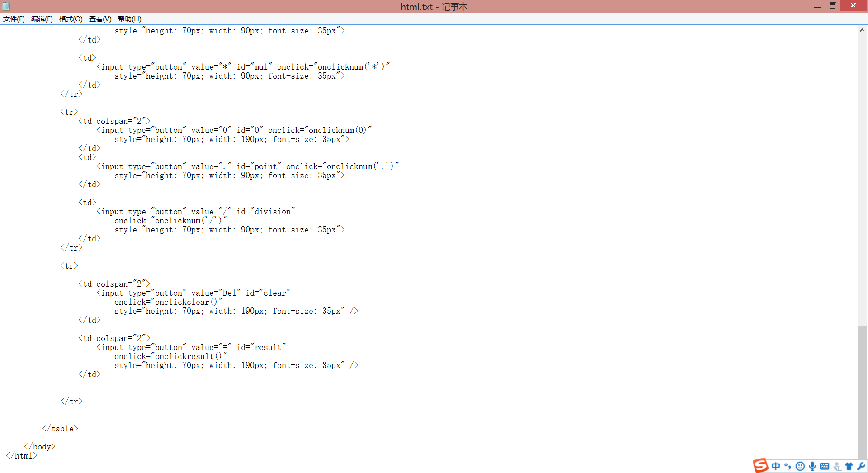
Task: Click the user account icon on the IME bar
Action: [x=837, y=466]
